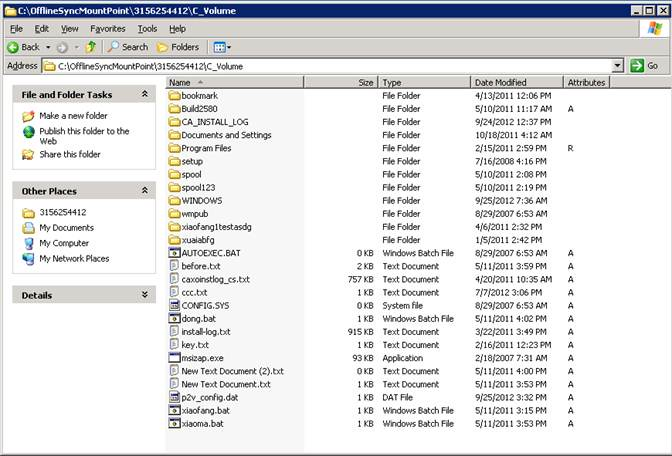The width and height of the screenshot is (672, 456).
Task: Select the Program Files folder icon
Action: 174,148
